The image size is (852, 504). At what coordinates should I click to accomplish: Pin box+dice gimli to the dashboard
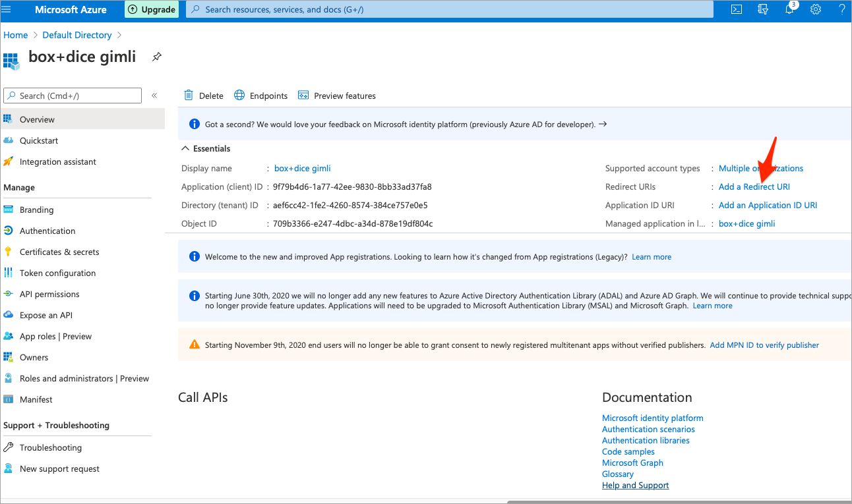point(156,57)
